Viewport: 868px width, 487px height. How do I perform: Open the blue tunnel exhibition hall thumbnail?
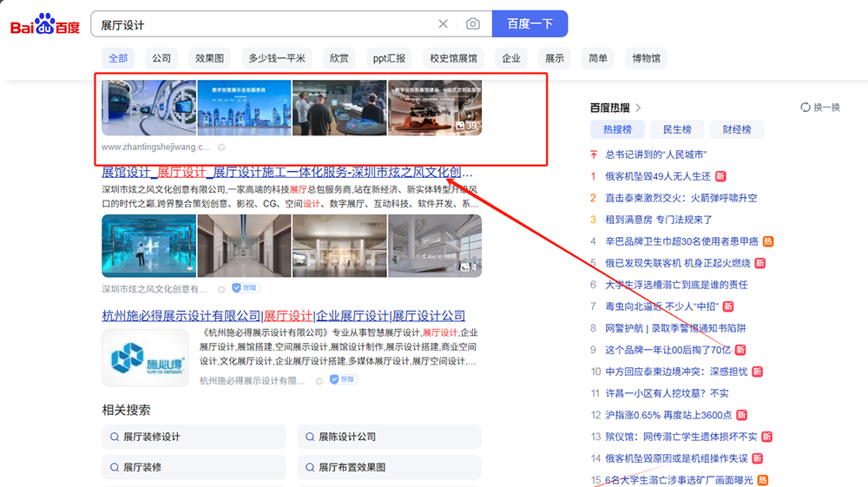[148, 246]
